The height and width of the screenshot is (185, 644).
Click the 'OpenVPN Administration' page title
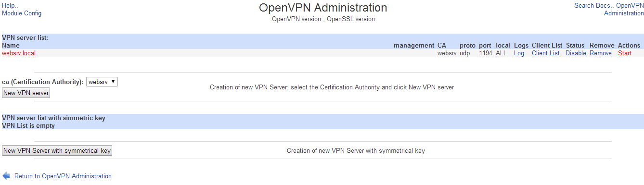click(323, 8)
